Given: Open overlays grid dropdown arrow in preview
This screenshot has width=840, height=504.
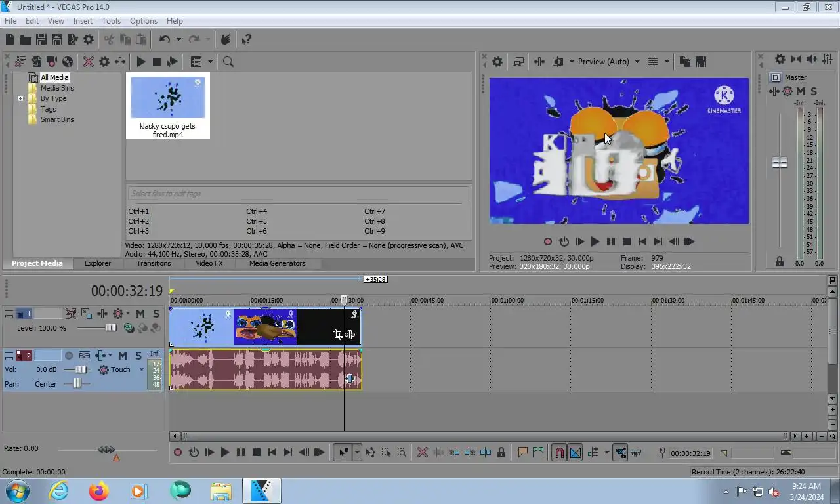Looking at the screenshot, I should coord(667,62).
